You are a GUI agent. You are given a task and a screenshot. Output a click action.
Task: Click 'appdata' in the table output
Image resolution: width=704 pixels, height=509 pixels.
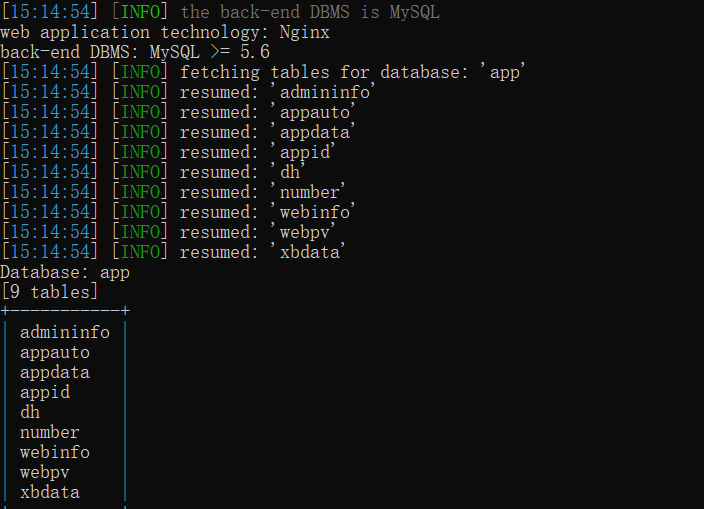point(55,373)
